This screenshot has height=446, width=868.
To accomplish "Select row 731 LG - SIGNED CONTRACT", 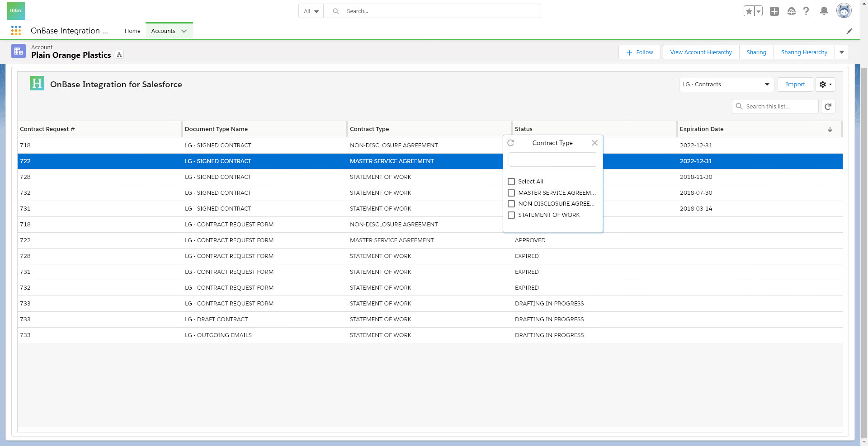I will 430,209.
